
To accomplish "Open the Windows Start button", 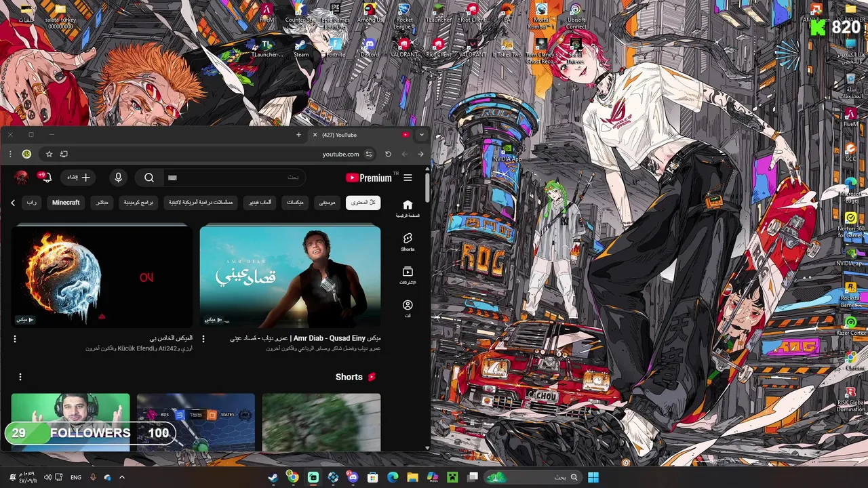I will [593, 477].
